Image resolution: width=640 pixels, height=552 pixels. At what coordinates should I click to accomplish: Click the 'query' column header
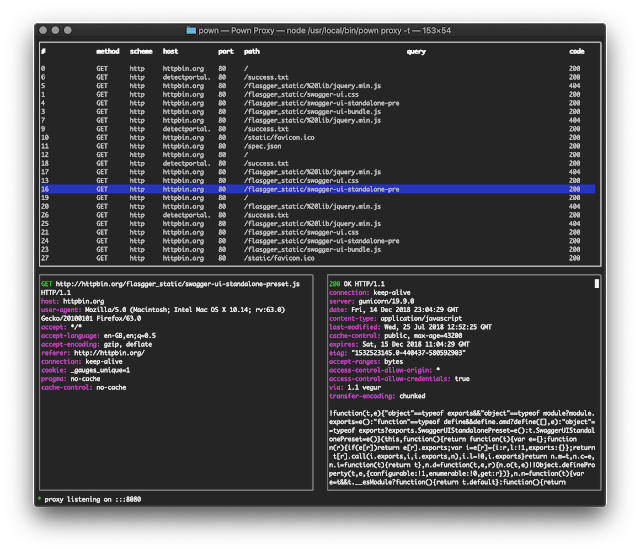click(416, 51)
